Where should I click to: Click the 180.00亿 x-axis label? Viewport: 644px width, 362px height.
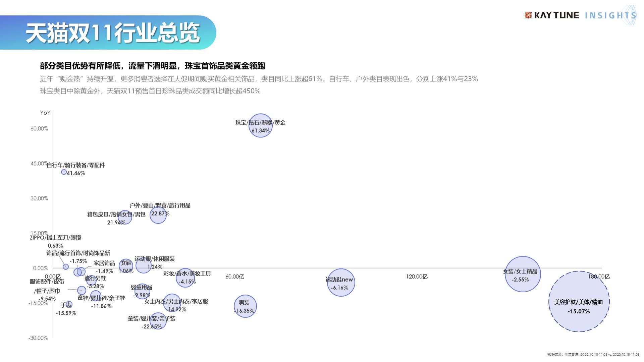tap(599, 277)
